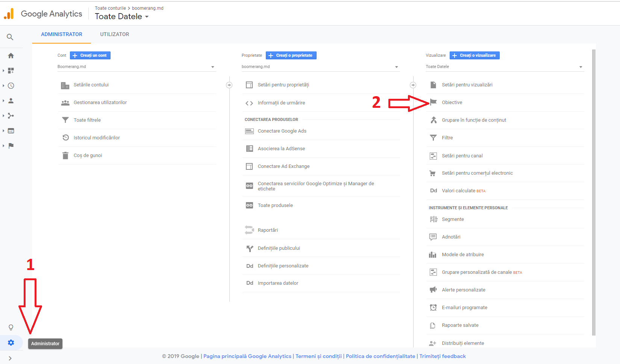Open the boomerang.md property dropdown
Screen dimensions: 620x364
tap(320, 67)
